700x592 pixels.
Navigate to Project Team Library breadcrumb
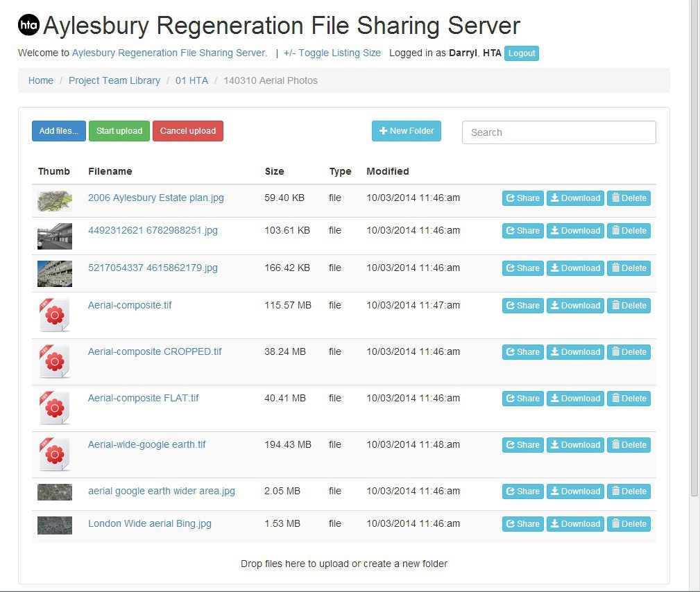(x=114, y=80)
